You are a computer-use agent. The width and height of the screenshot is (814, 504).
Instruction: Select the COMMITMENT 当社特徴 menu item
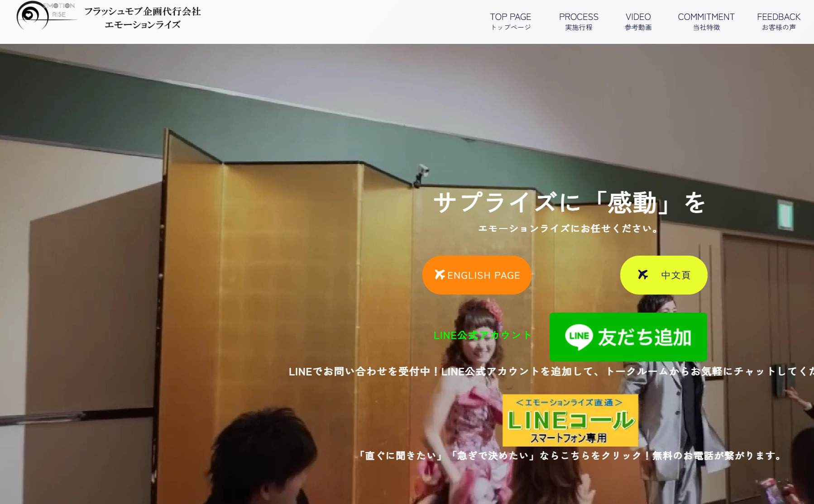pyautogui.click(x=706, y=22)
